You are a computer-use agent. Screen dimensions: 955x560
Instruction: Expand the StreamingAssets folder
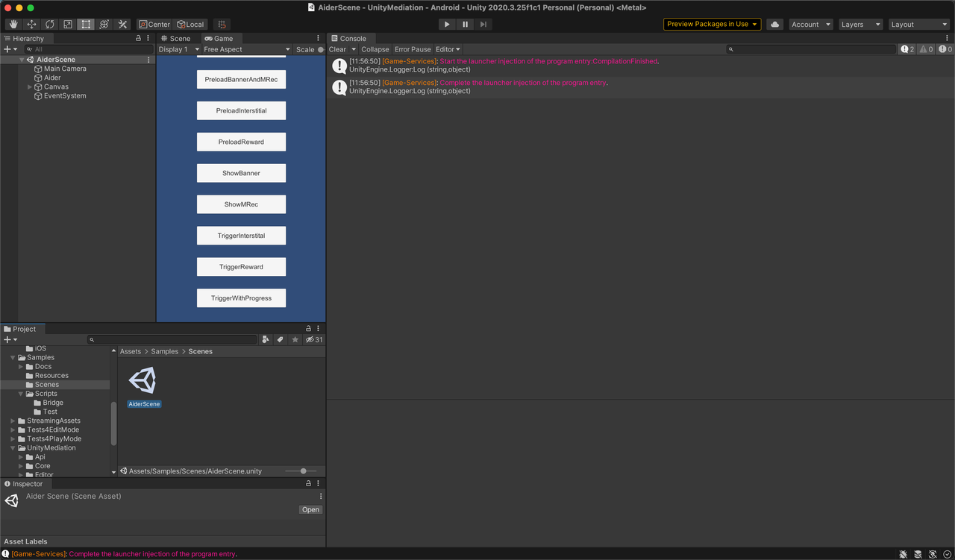pos(13,421)
